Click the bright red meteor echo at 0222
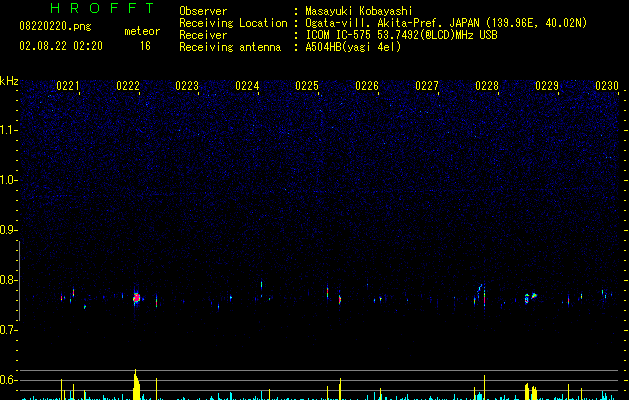629x400 pixels. 136,298
